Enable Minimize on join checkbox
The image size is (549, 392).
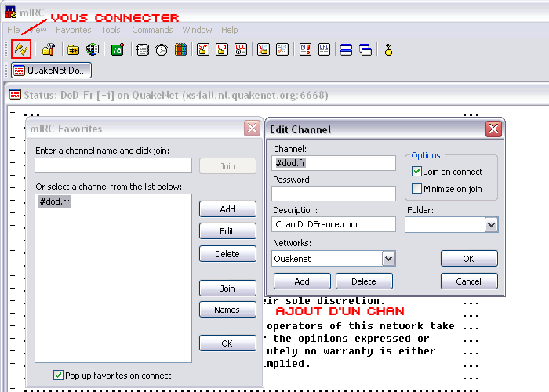coord(416,189)
